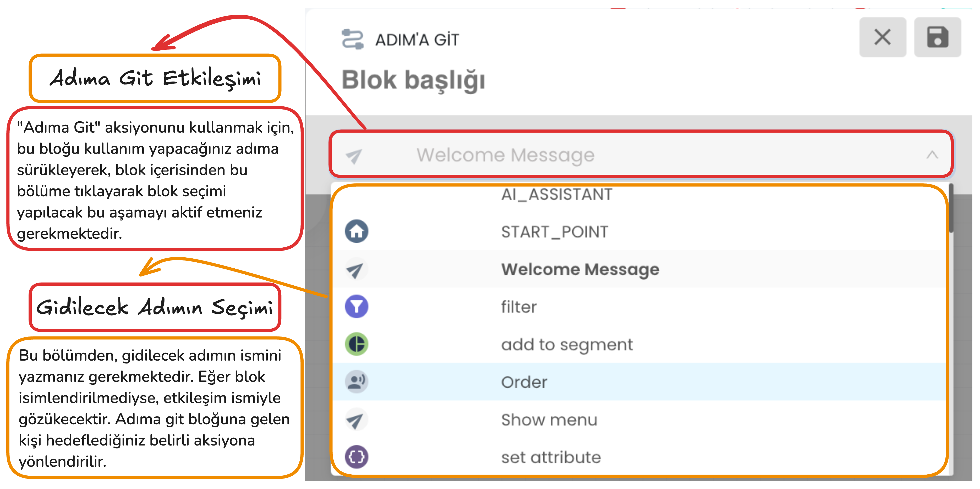Close the Adım'a Git panel with X
The height and width of the screenshot is (489, 980).
click(x=883, y=37)
